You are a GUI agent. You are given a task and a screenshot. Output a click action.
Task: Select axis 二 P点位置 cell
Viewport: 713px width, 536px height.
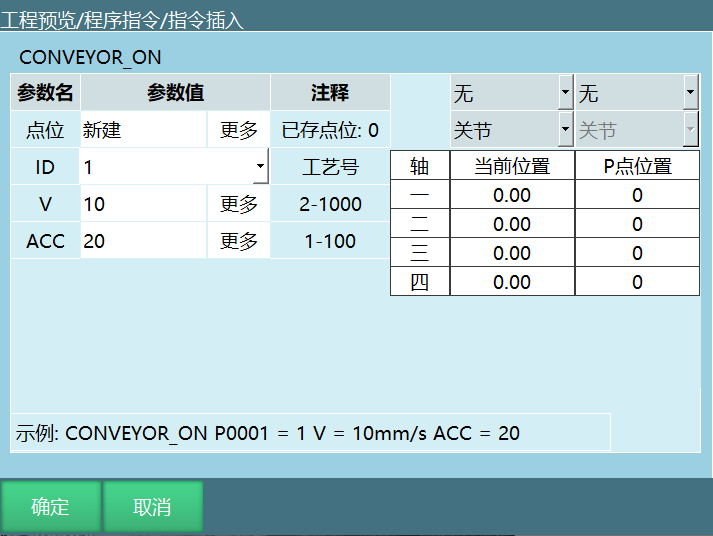pyautogui.click(x=637, y=224)
